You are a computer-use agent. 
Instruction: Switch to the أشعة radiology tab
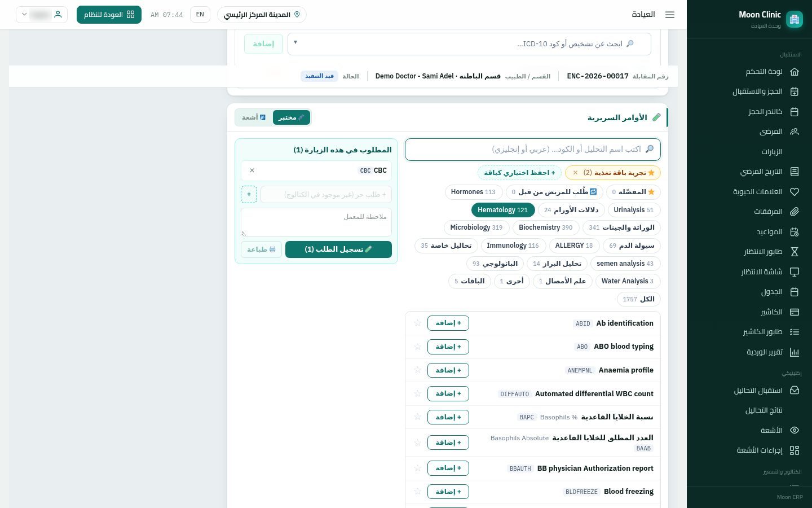point(254,117)
